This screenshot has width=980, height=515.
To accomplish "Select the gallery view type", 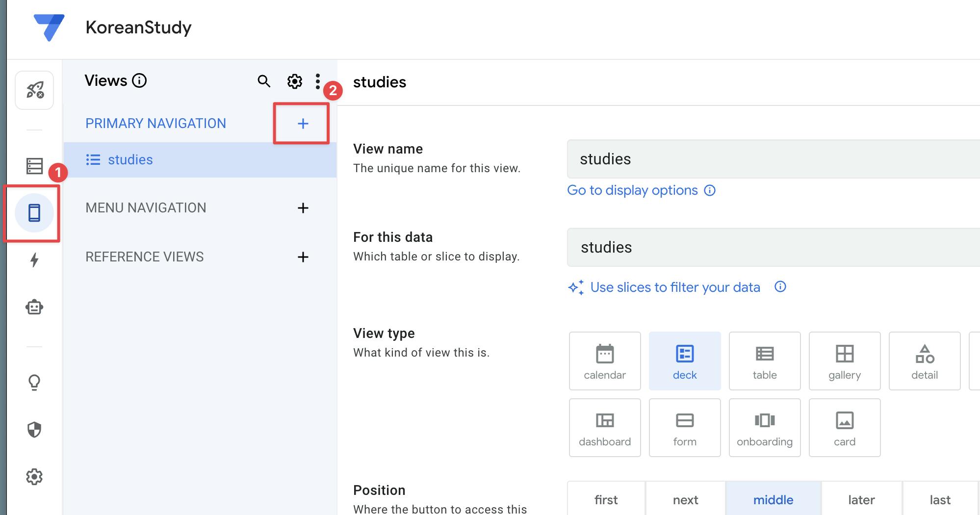I will coord(845,361).
